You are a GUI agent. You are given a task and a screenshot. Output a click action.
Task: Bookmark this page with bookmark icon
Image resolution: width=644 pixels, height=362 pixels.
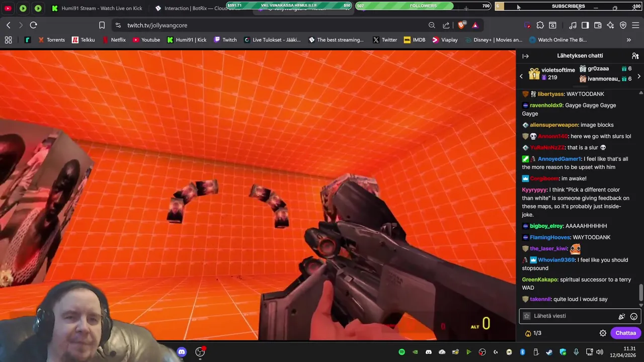(102, 25)
